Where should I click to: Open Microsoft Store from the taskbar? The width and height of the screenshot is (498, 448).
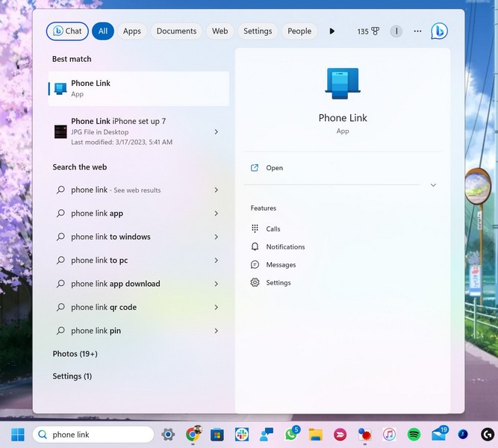click(217, 435)
